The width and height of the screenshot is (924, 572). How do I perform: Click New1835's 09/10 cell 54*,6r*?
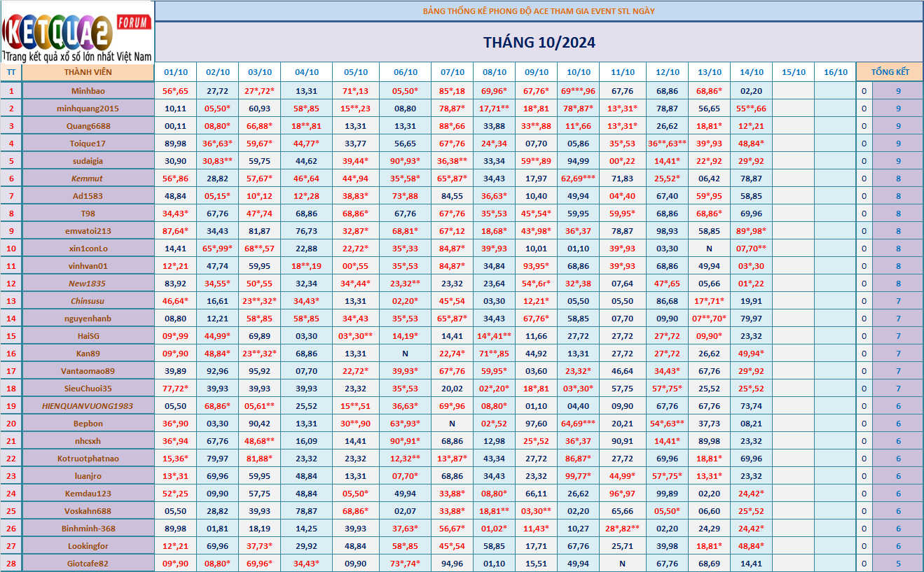536,284
